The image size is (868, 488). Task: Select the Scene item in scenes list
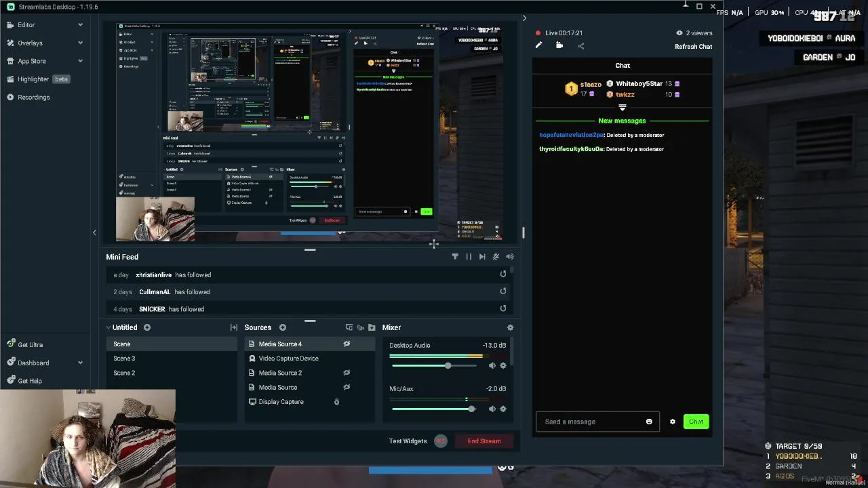[x=172, y=344]
